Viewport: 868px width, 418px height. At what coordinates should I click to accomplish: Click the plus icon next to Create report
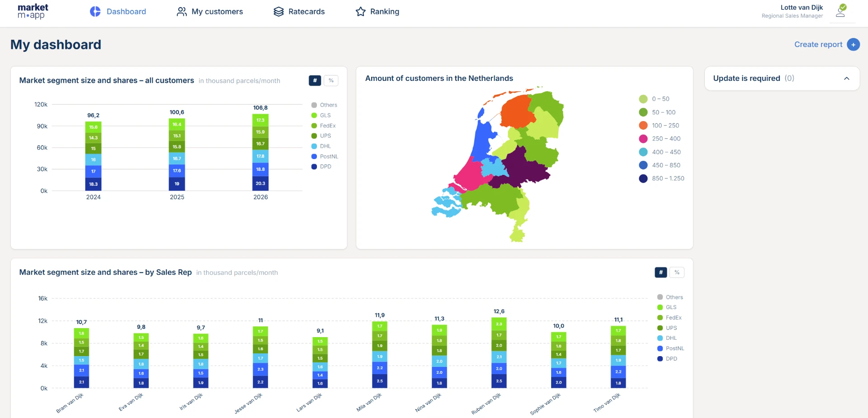point(853,44)
